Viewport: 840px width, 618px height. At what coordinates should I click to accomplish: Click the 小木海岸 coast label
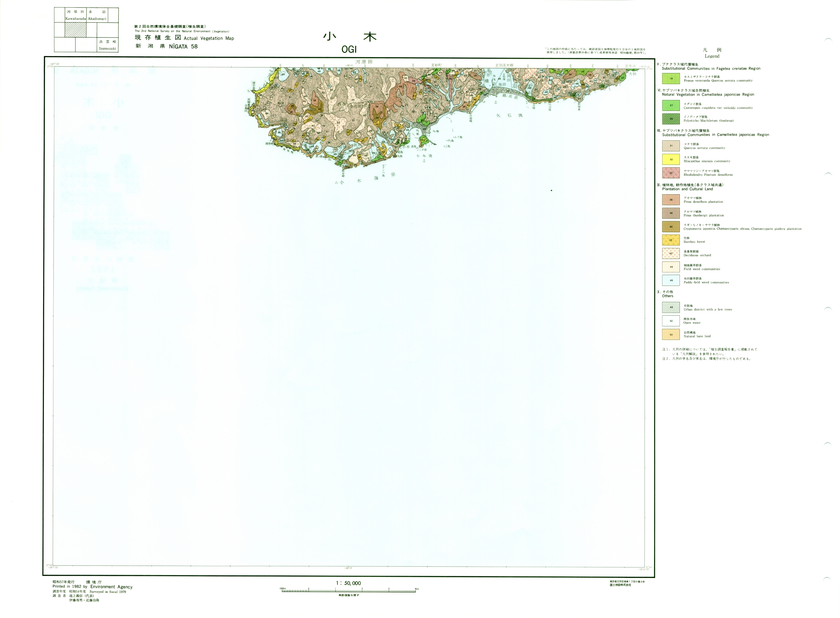click(x=367, y=178)
